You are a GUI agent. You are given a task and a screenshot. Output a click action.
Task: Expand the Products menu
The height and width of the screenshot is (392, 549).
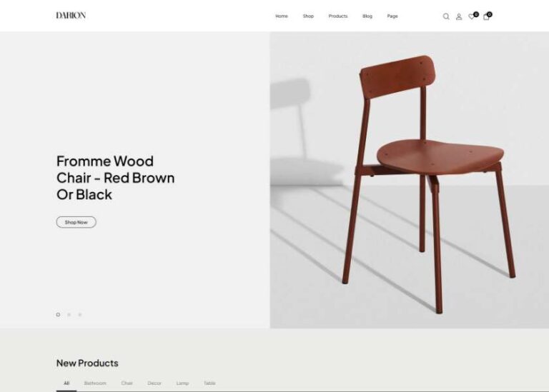pos(338,16)
